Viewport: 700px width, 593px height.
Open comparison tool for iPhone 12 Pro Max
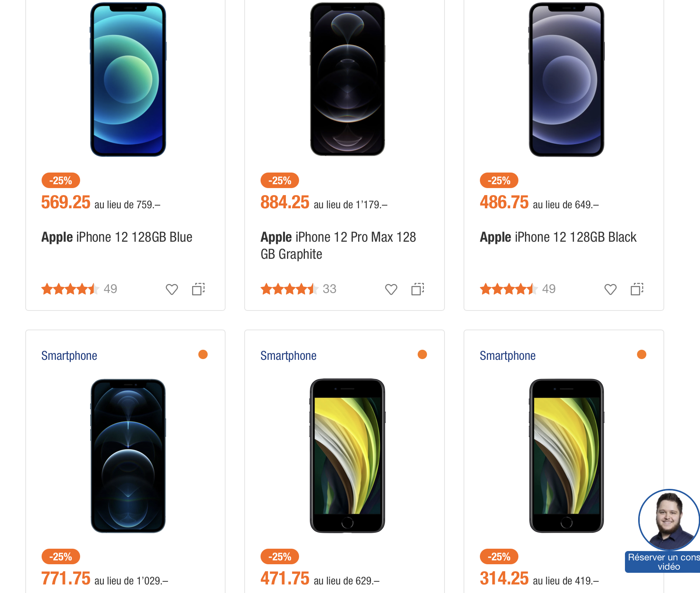click(418, 289)
